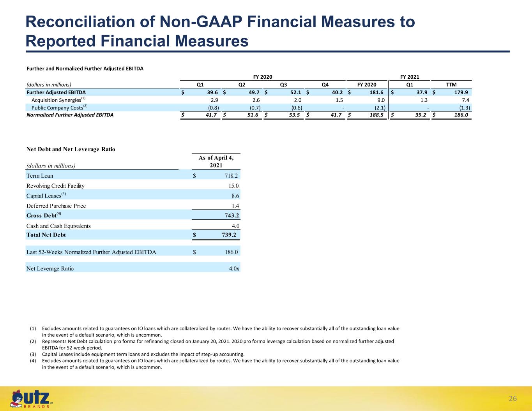This screenshot has height=411, width=532.
Task: Click Further Adjusted EBITDA row label
Action: [56, 92]
